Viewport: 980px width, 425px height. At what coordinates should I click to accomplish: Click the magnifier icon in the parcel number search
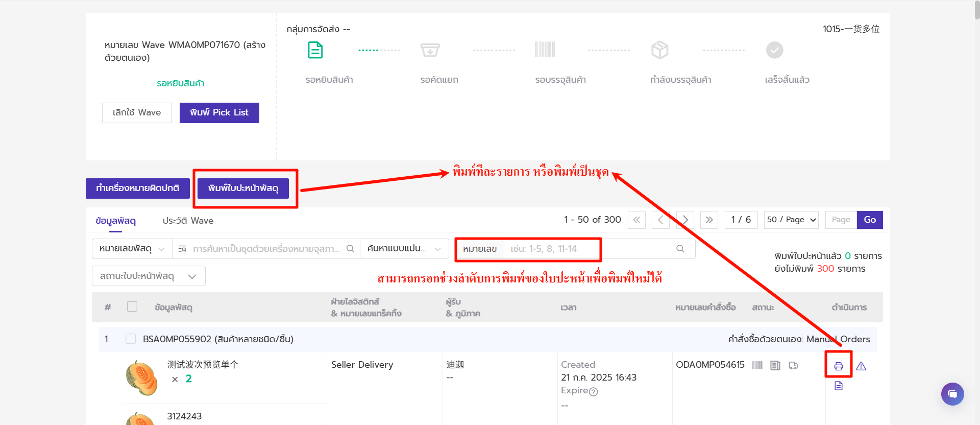[x=350, y=249]
